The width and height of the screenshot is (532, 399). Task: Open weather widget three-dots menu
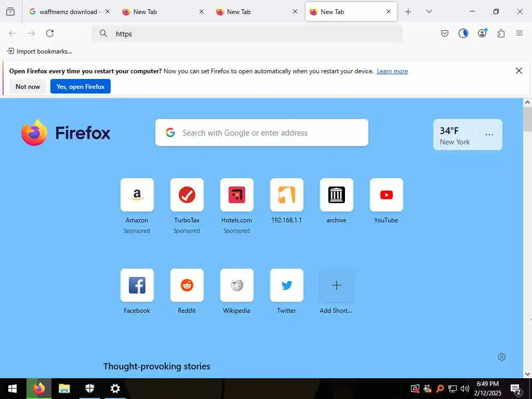[489, 135]
